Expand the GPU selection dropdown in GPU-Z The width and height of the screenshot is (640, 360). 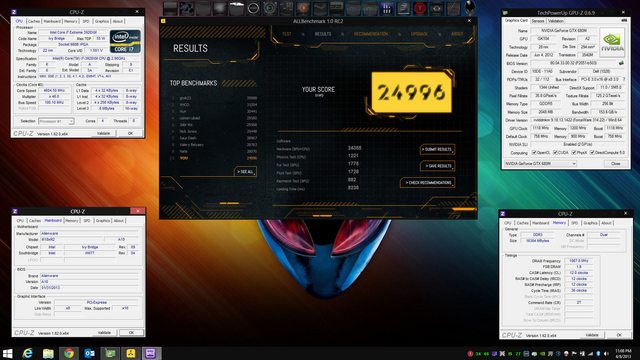[540, 163]
